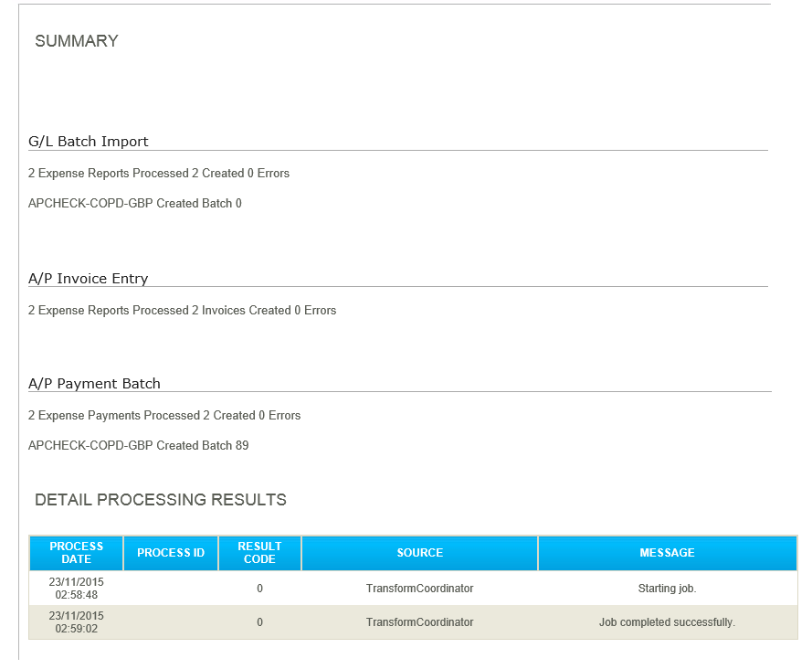Click the G/L line with 2 Created 0 Errors
Image resolution: width=812 pixels, height=669 pixels.
pos(159,174)
